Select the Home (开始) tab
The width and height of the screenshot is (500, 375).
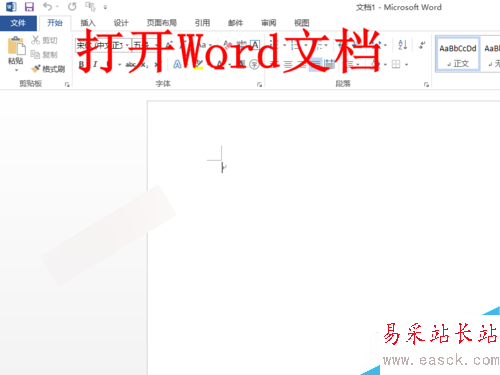coord(55,23)
